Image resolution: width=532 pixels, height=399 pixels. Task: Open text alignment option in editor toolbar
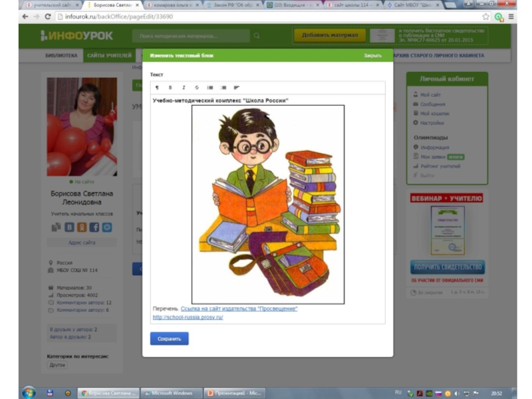click(237, 88)
